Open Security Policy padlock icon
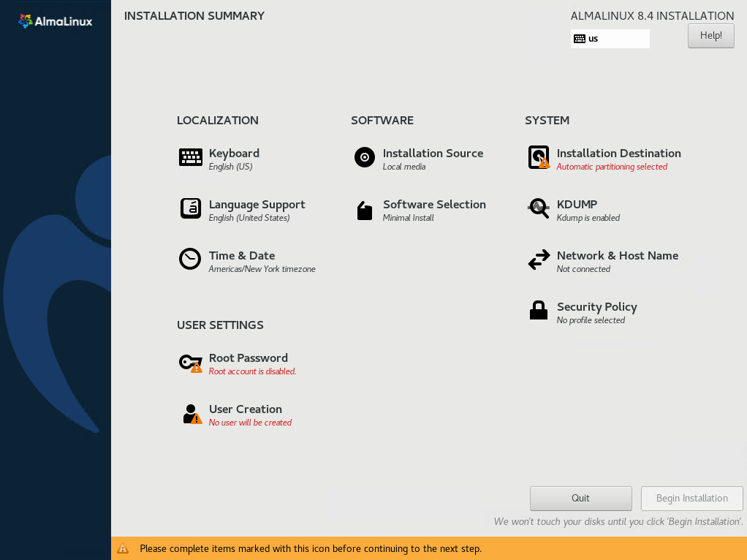The height and width of the screenshot is (560, 747). pyautogui.click(x=539, y=311)
